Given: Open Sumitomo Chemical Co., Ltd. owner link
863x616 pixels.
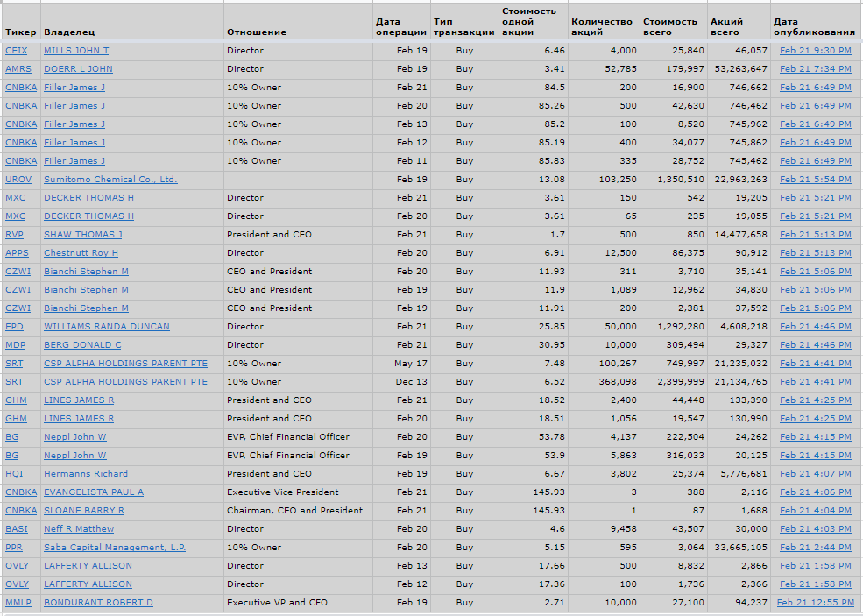Looking at the screenshot, I should tap(110, 180).
